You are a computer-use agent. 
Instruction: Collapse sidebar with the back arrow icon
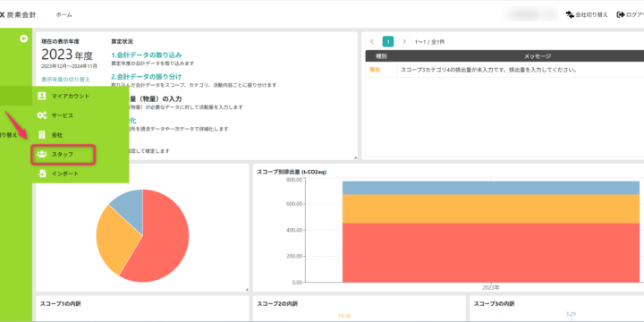24,38
